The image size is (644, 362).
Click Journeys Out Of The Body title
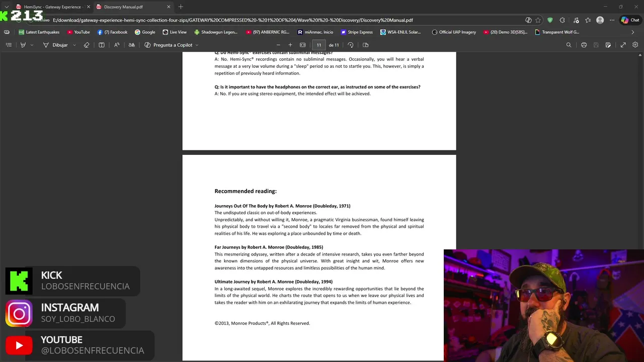(282, 206)
